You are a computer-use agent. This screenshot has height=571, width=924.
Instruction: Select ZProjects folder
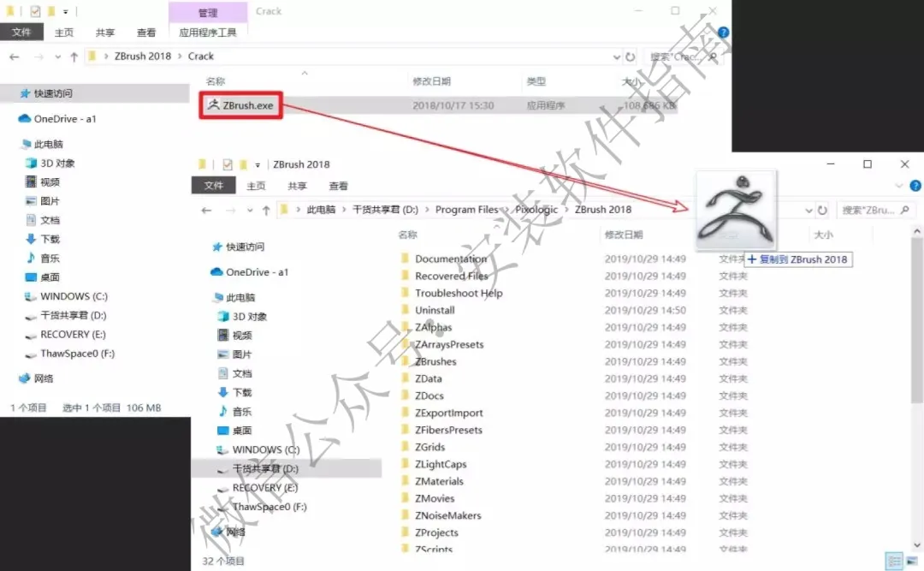[x=436, y=532]
